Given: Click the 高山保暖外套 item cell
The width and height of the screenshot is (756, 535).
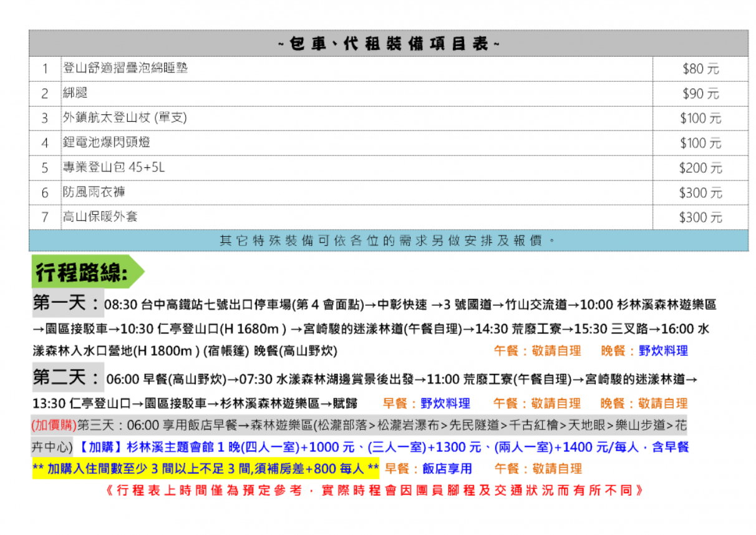Looking at the screenshot, I should (x=100, y=217).
